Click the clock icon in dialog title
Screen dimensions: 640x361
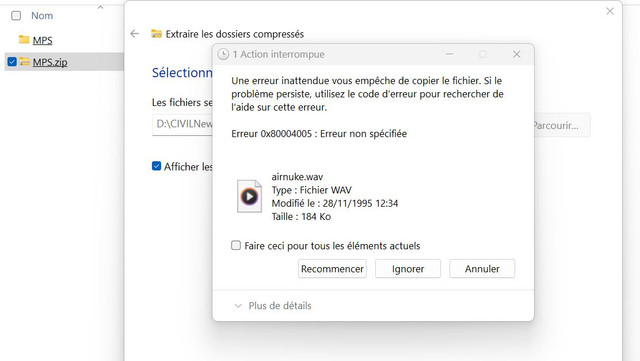[223, 54]
